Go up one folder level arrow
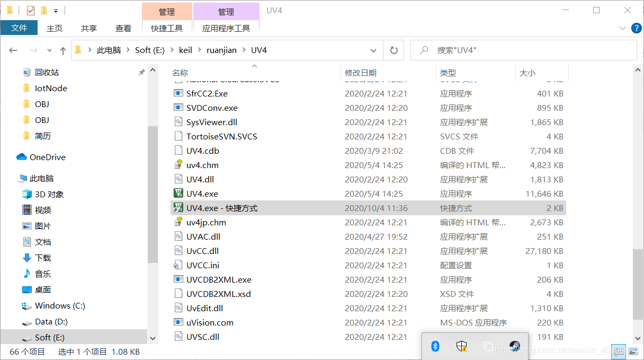Screen dimensions: 644x360 pyautogui.click(x=63, y=50)
